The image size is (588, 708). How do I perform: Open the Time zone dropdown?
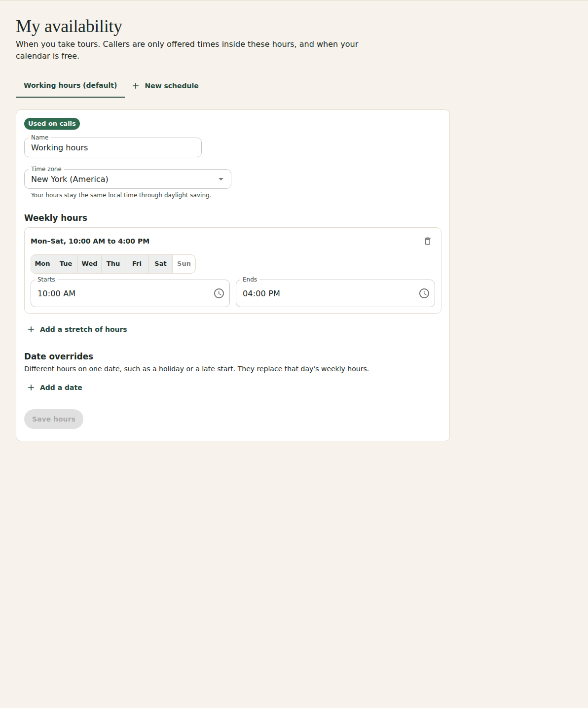click(128, 179)
